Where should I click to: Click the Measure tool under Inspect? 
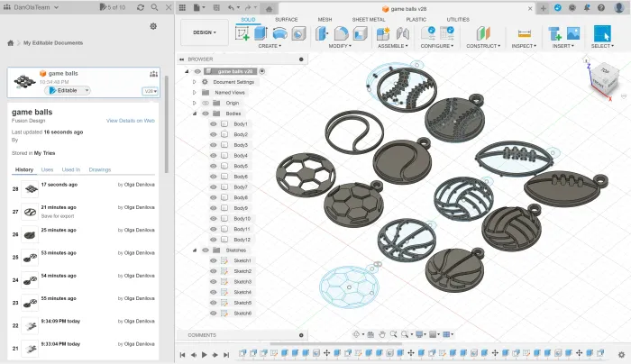pos(525,33)
